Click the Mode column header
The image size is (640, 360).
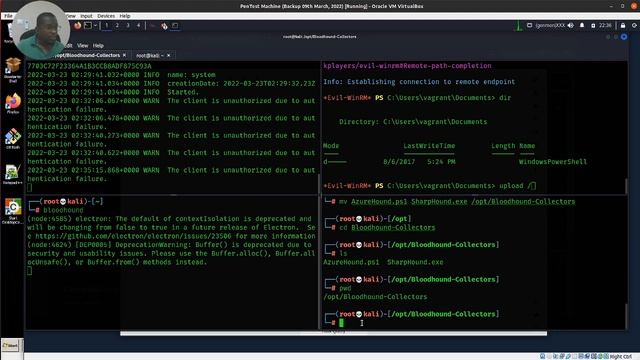point(331,146)
